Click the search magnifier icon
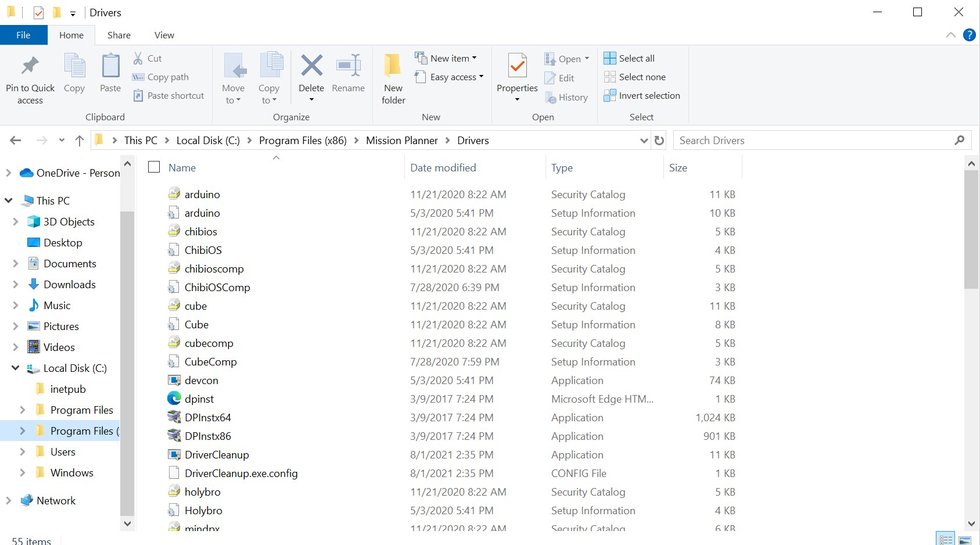 coord(959,140)
